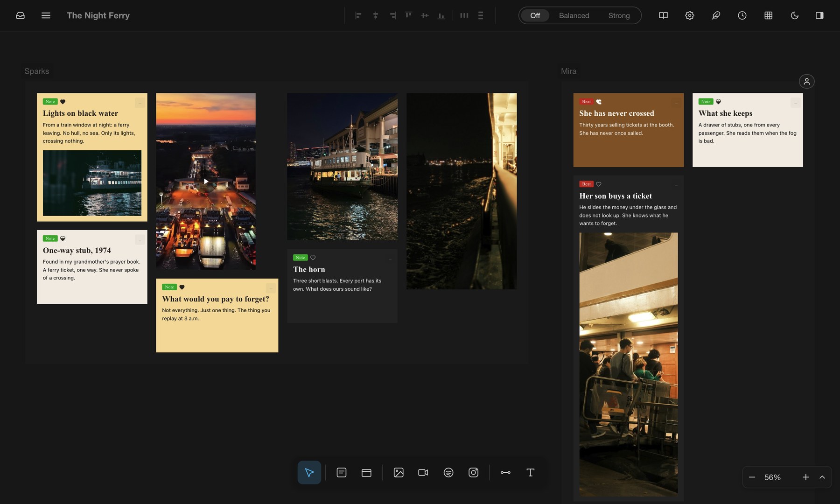Open options menu on What she keeps card
This screenshot has height=504, width=840.
pos(795,103)
